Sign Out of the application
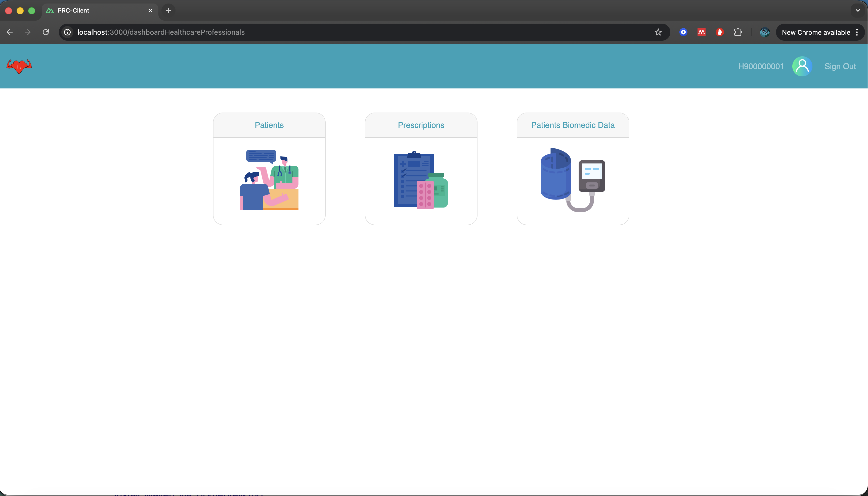This screenshot has height=496, width=868. [840, 66]
